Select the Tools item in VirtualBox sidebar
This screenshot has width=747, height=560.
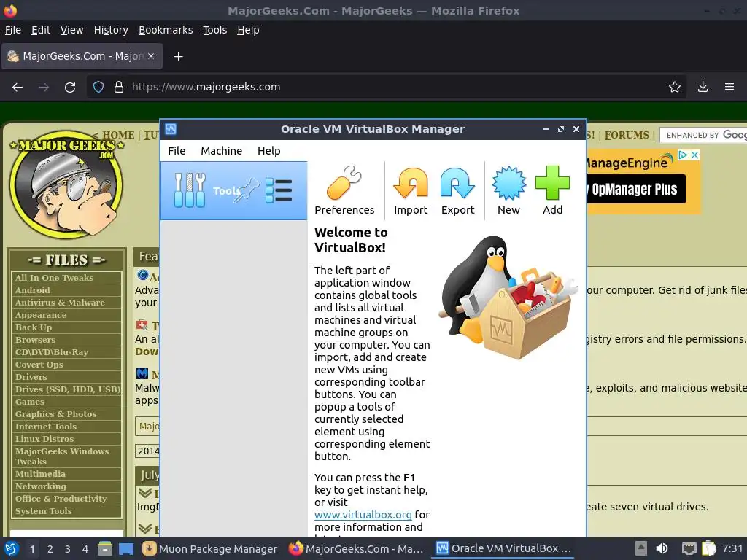[x=233, y=190]
